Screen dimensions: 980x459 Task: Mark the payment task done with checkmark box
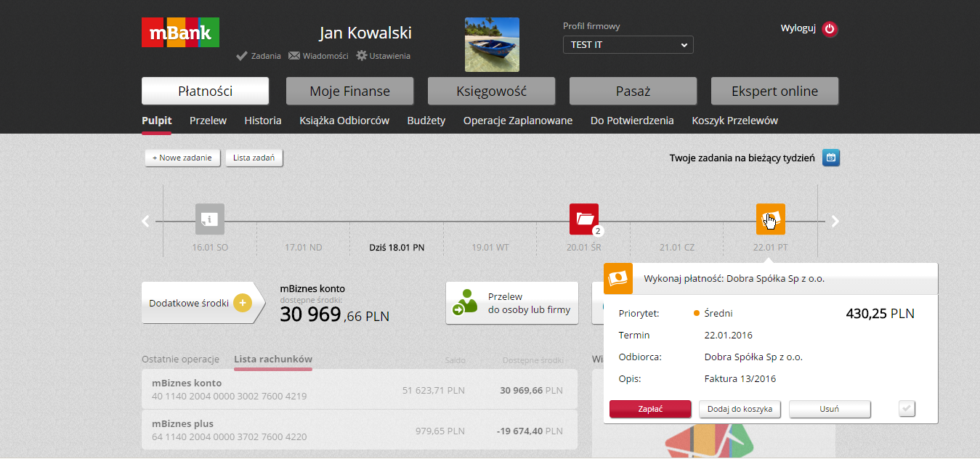coord(907,409)
